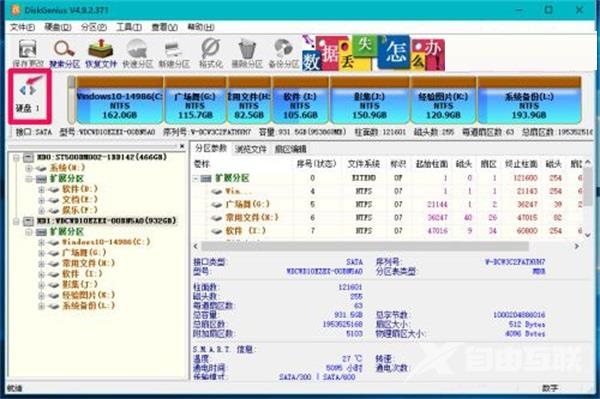Open the 分区(P) menu
Screen dimensions: 600x399
point(93,27)
